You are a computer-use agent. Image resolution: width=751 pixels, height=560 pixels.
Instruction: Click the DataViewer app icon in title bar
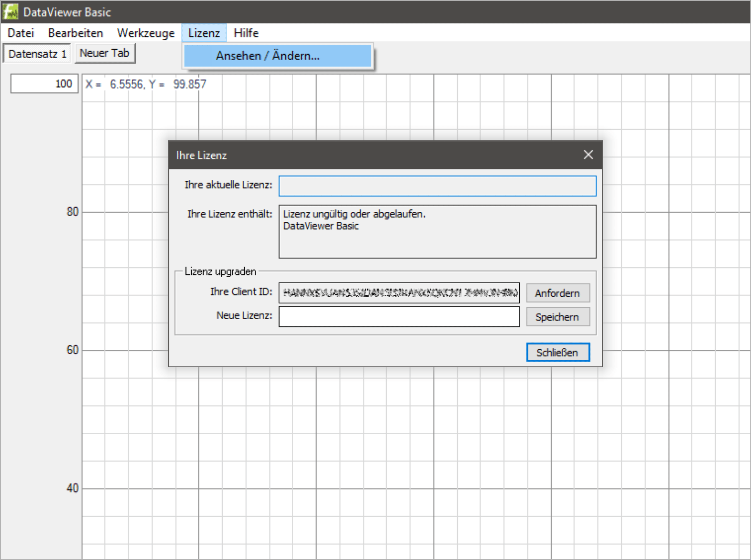[x=11, y=12]
